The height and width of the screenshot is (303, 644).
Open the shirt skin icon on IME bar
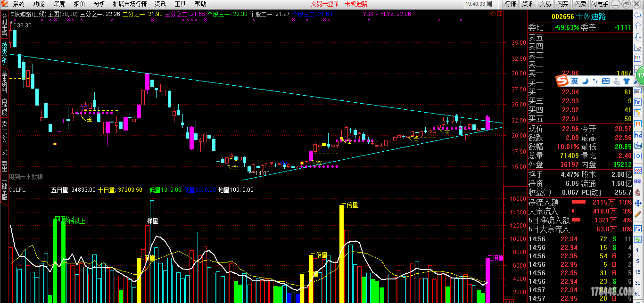pyautogui.click(x=627, y=81)
